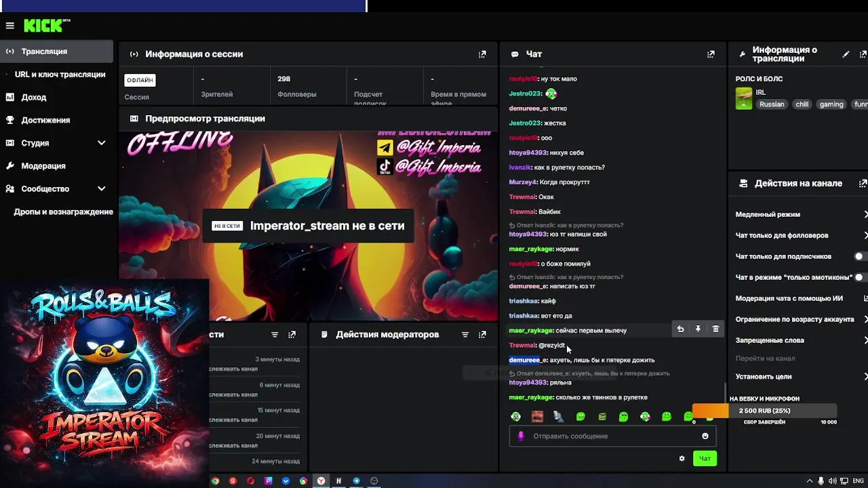This screenshot has height=488, width=868.
Task: Click username Murzey4 in chat
Action: coord(523,182)
